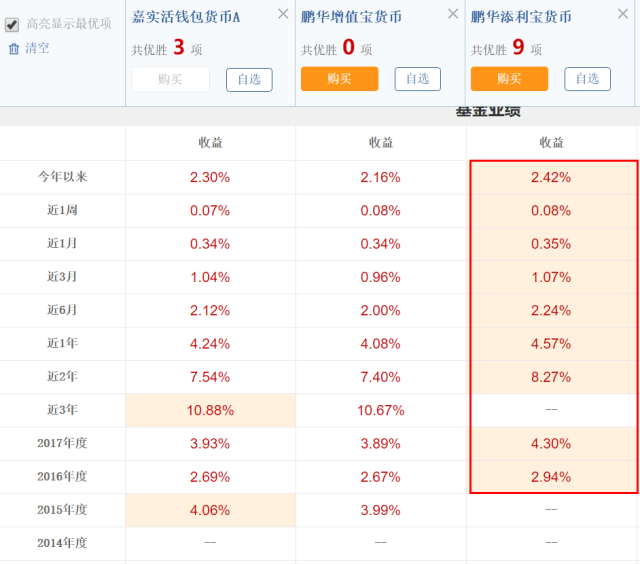Click the highlighted 1.07% value
640x564 pixels.
(551, 278)
